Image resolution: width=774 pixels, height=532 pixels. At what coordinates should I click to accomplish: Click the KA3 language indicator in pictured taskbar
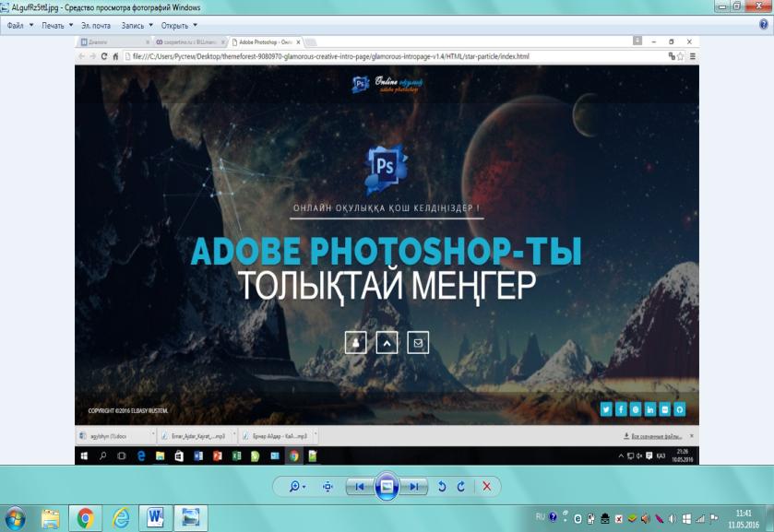pos(661,456)
